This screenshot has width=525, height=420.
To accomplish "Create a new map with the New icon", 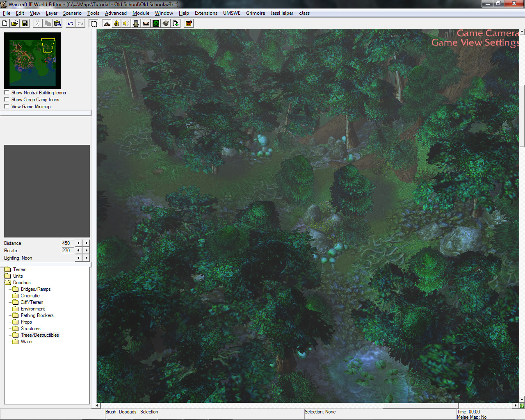I will (5, 23).
